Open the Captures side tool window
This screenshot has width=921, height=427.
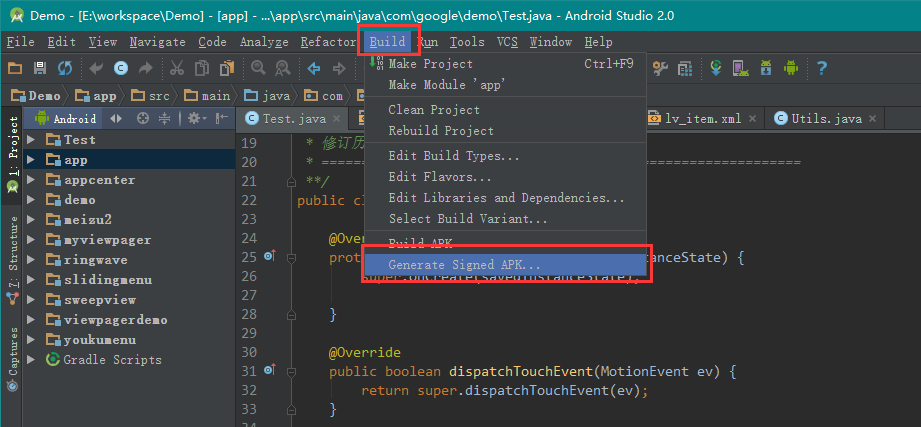pos(12,358)
